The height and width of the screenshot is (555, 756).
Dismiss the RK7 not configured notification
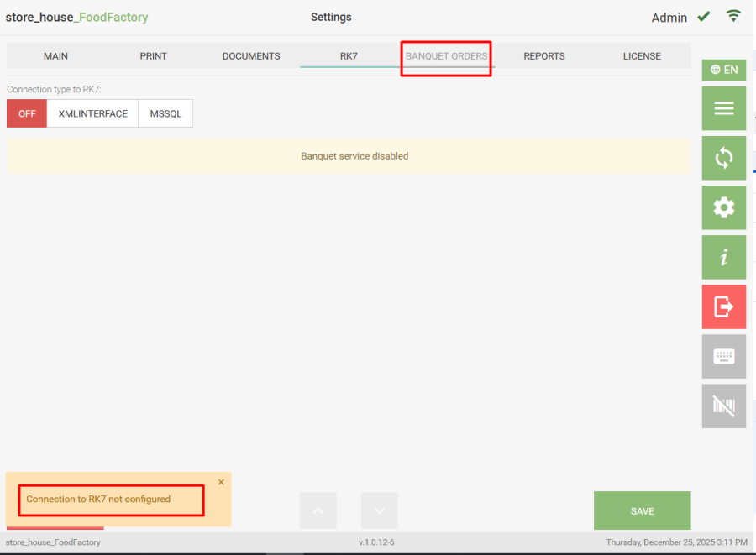coord(221,482)
